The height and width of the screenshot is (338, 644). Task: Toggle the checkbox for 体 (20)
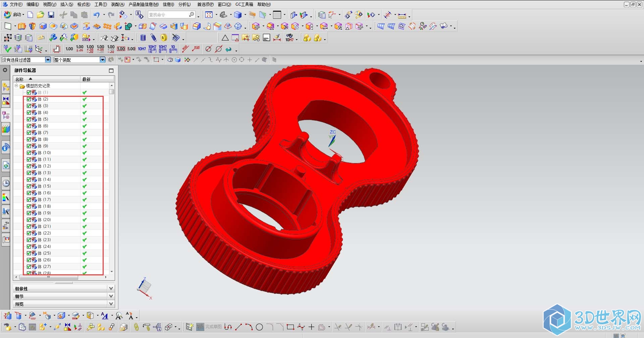(x=29, y=220)
